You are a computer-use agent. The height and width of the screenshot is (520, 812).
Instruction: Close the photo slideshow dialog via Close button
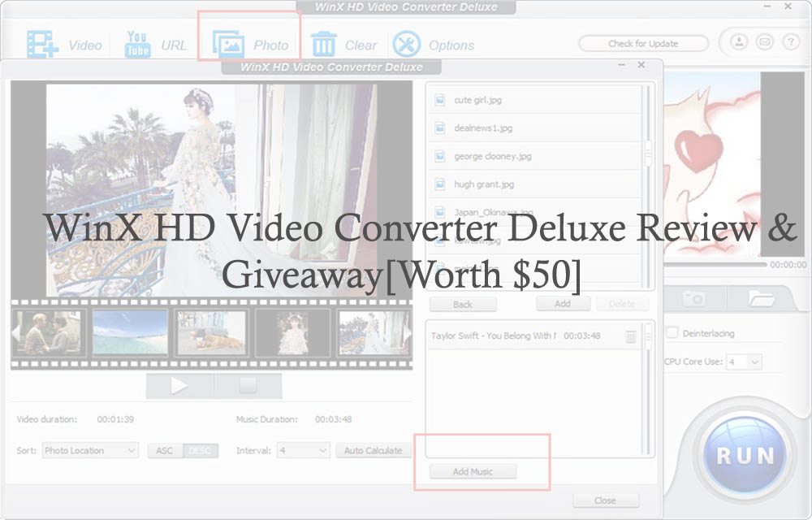[x=606, y=500]
